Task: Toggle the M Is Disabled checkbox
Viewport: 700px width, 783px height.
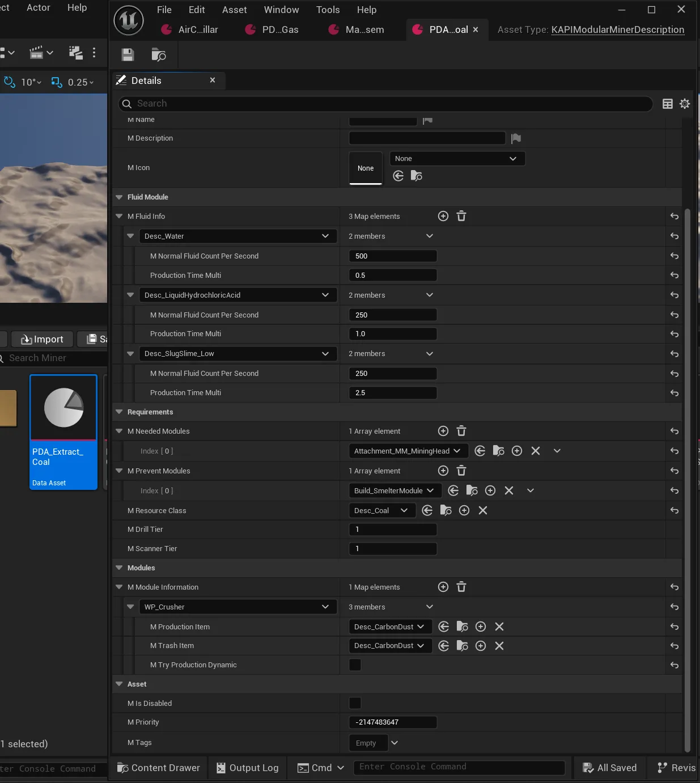Action: 355,703
